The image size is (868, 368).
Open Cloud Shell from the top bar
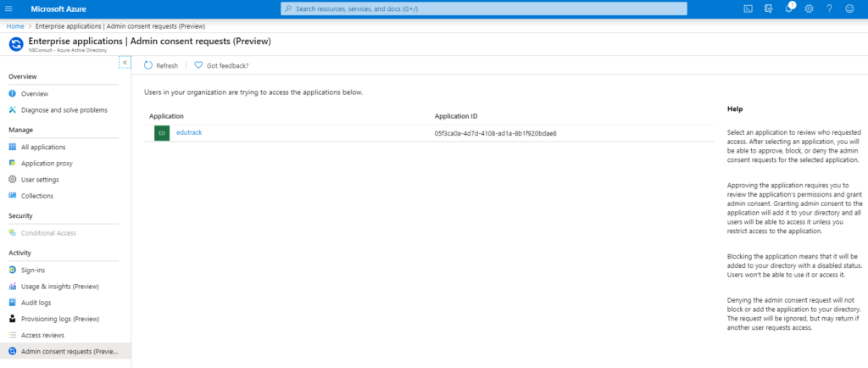[748, 8]
